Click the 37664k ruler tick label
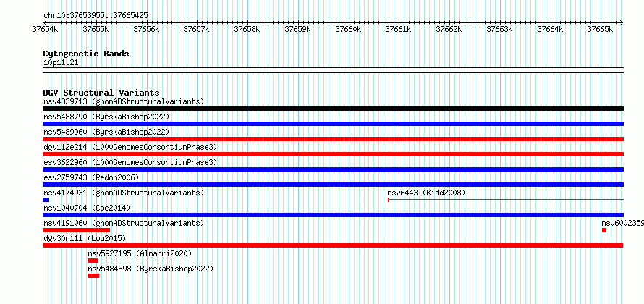The height and width of the screenshot is (304, 644). tap(551, 29)
